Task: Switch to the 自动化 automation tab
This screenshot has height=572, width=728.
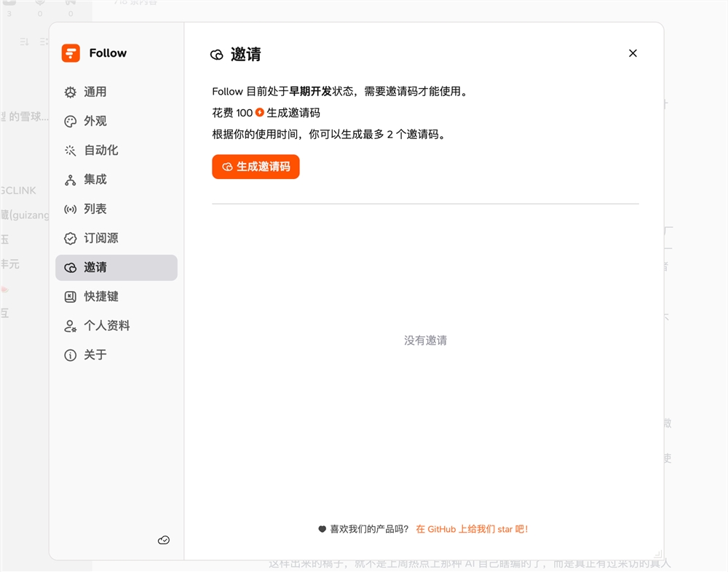Action: (x=116, y=151)
